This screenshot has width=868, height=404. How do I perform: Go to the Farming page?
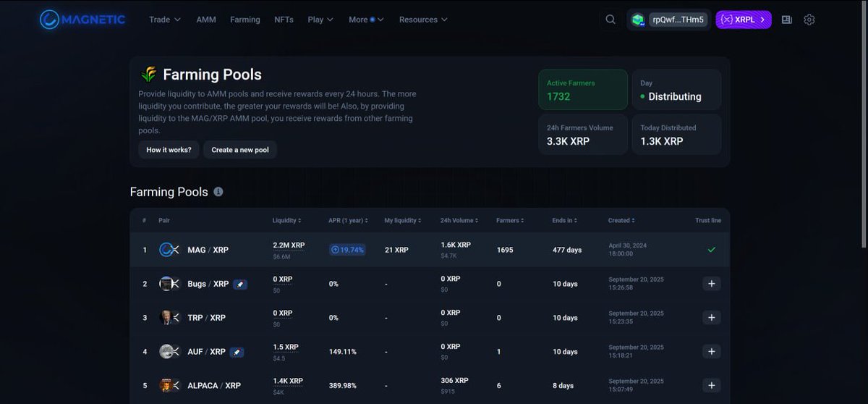(x=245, y=20)
